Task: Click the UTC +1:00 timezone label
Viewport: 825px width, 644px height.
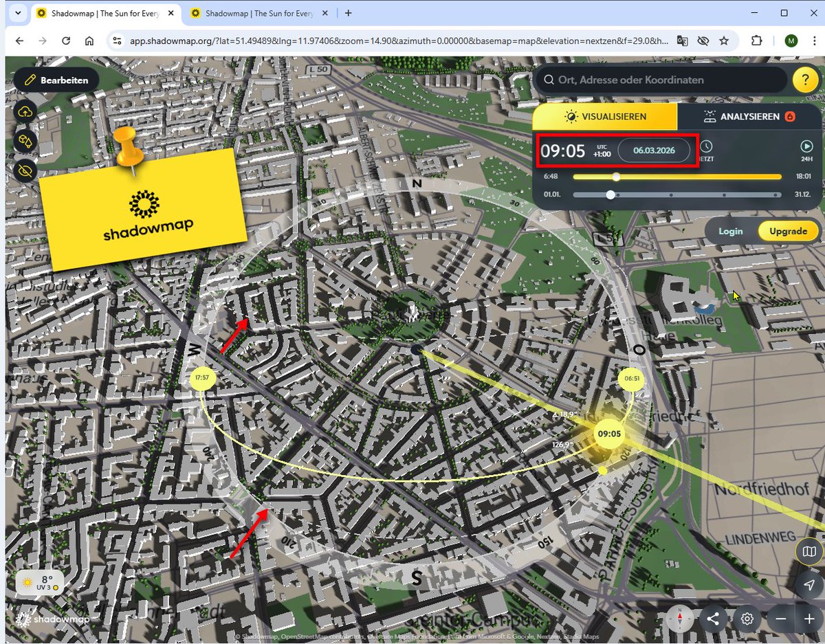Action: click(x=602, y=151)
